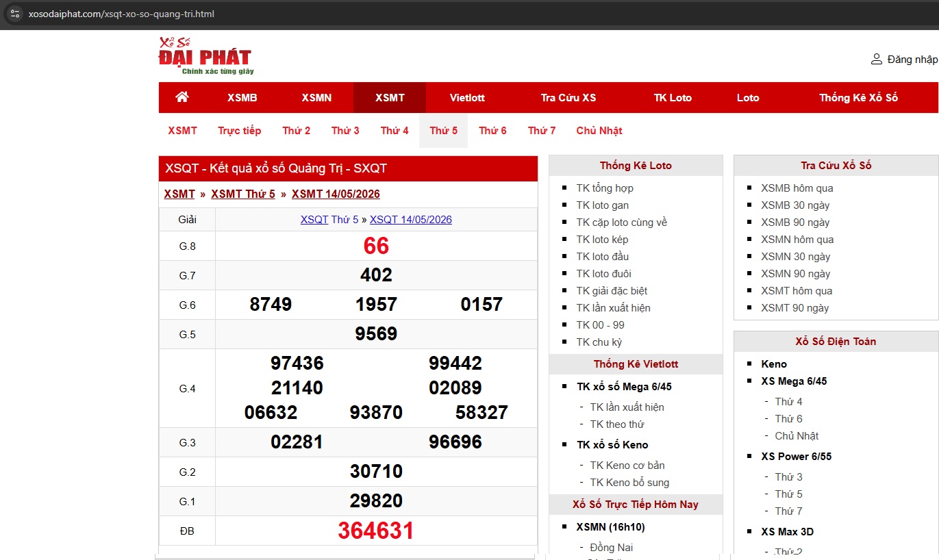
Task: Open XSMT hôm qua link
Action: point(797,291)
